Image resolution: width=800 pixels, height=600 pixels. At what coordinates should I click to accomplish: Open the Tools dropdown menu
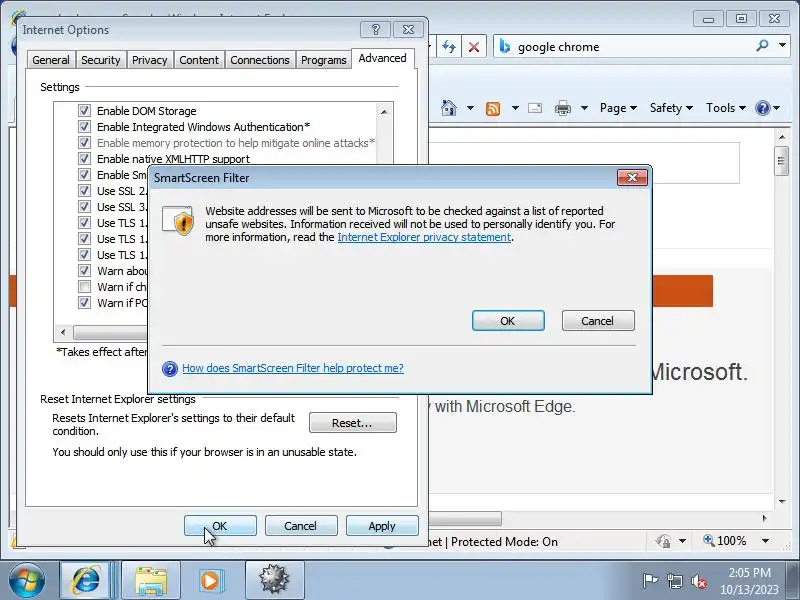point(726,108)
